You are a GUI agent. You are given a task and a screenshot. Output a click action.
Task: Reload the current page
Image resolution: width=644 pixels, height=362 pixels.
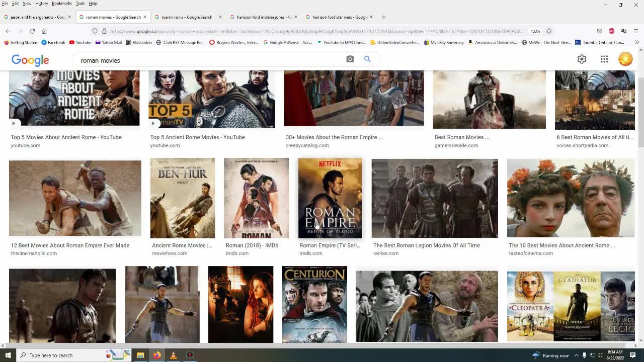click(32, 31)
